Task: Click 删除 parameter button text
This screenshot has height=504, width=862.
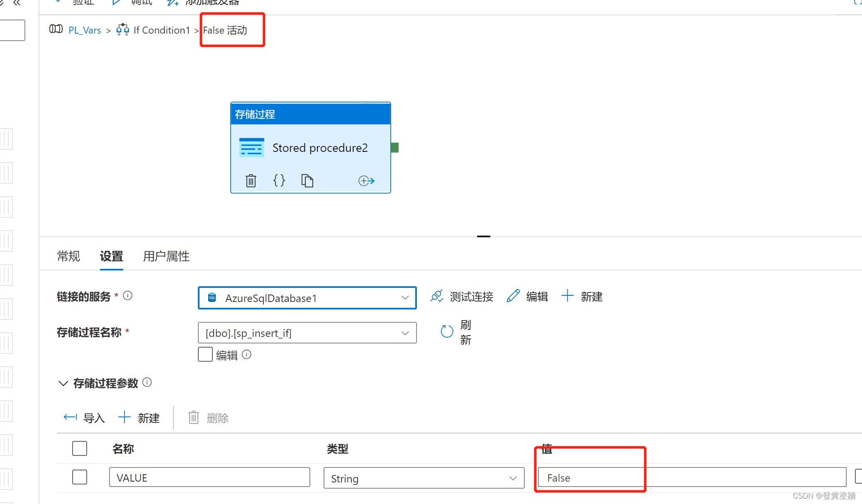Action: pos(218,418)
